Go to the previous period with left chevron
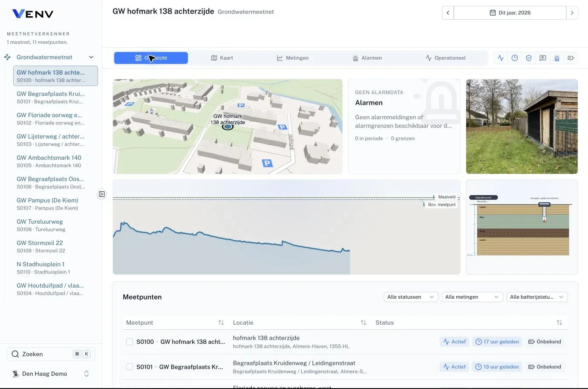The image size is (588, 389). (448, 13)
